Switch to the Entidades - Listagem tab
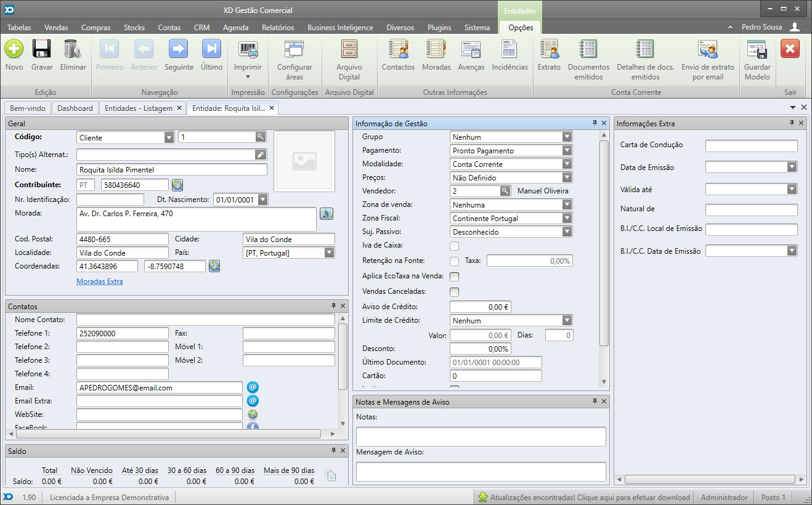 (x=139, y=108)
